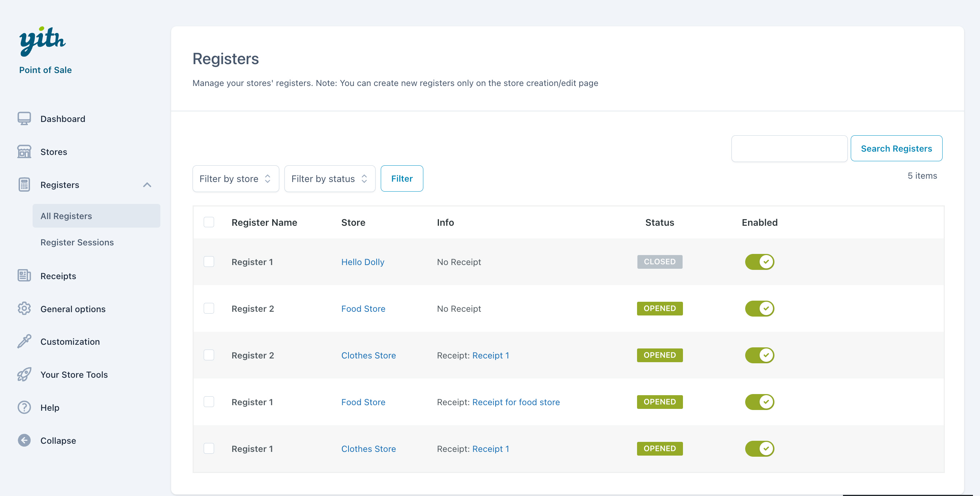Open the Filter by store dropdown
This screenshot has width=980, height=496.
coord(236,179)
